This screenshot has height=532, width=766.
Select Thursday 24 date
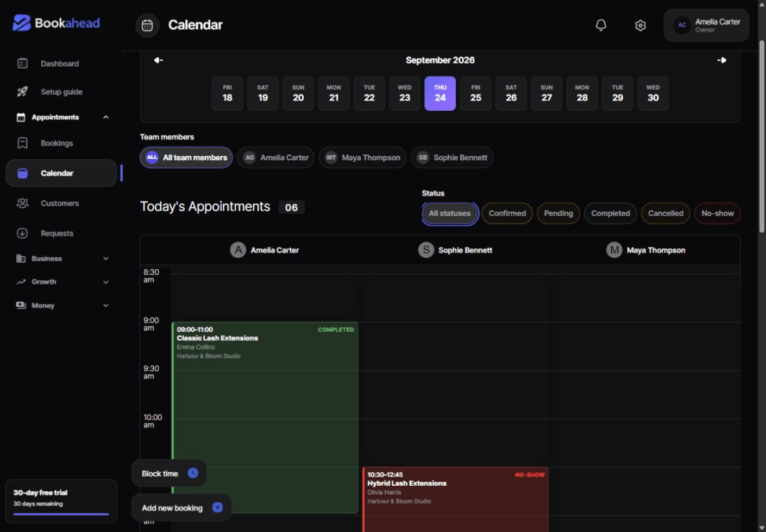440,93
